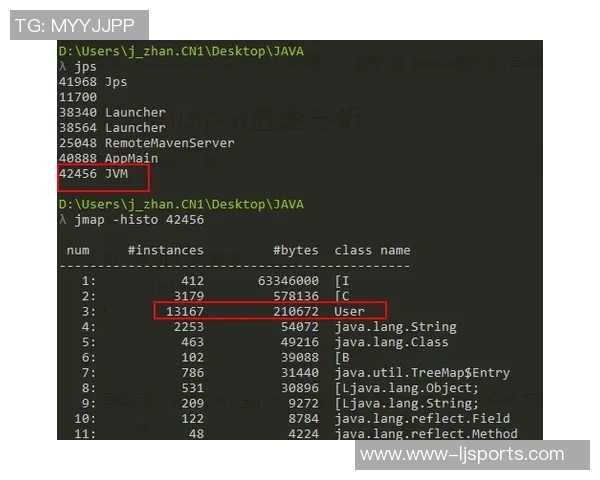This screenshot has height=480, width=600.
Task: Click the #instances column header
Action: (165, 250)
